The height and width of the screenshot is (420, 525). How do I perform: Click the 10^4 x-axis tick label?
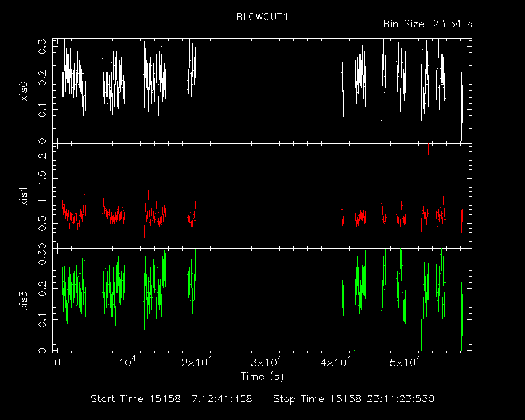click(128, 362)
